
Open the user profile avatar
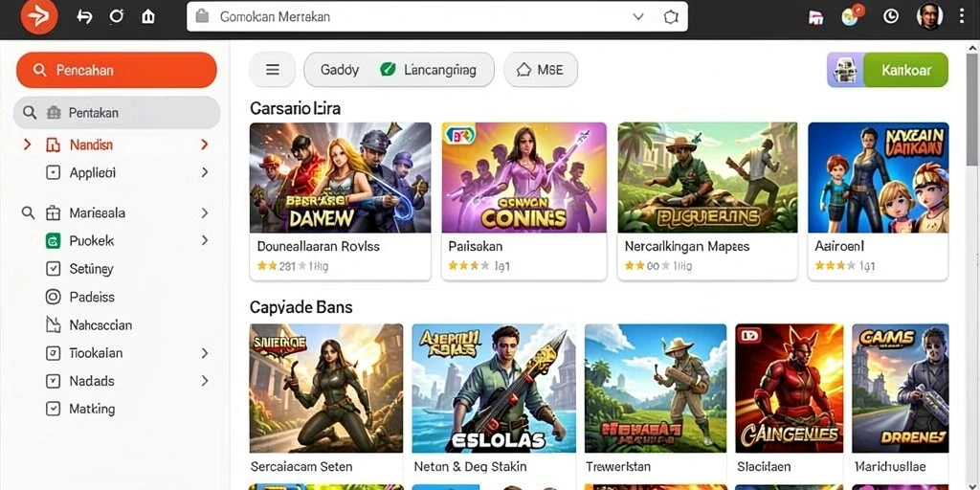coord(929,17)
